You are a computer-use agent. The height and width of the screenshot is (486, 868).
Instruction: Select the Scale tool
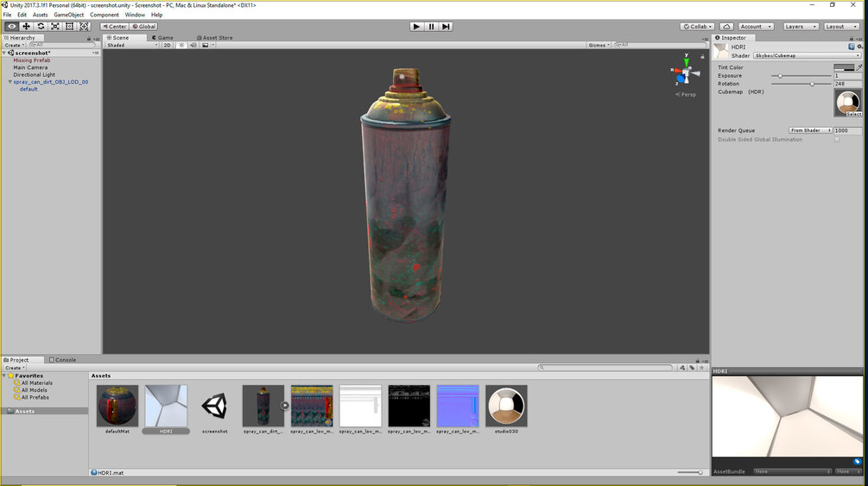(x=54, y=27)
